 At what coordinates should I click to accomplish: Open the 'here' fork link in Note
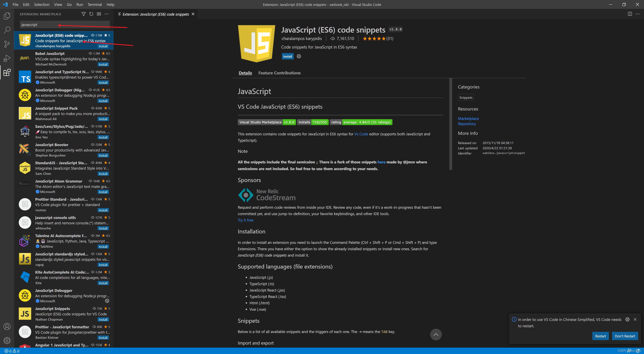[x=381, y=162]
